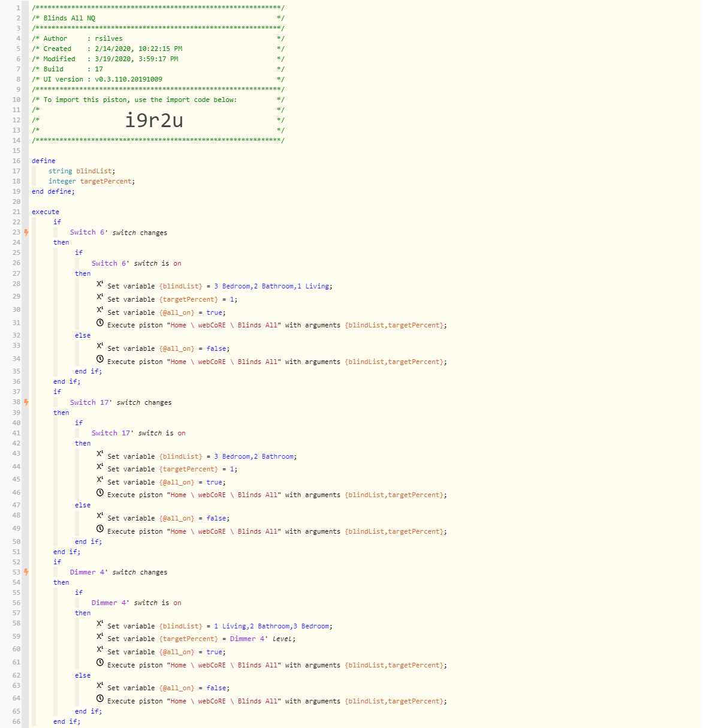706x728 pixels.
Task: Select set-variable icon for blindList on line 43
Action: click(100, 455)
